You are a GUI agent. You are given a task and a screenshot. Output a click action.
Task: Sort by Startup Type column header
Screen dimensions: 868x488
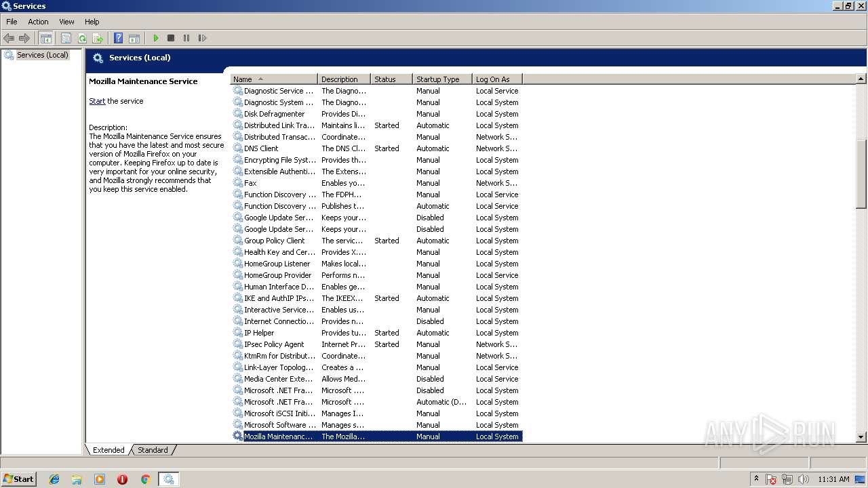442,79
